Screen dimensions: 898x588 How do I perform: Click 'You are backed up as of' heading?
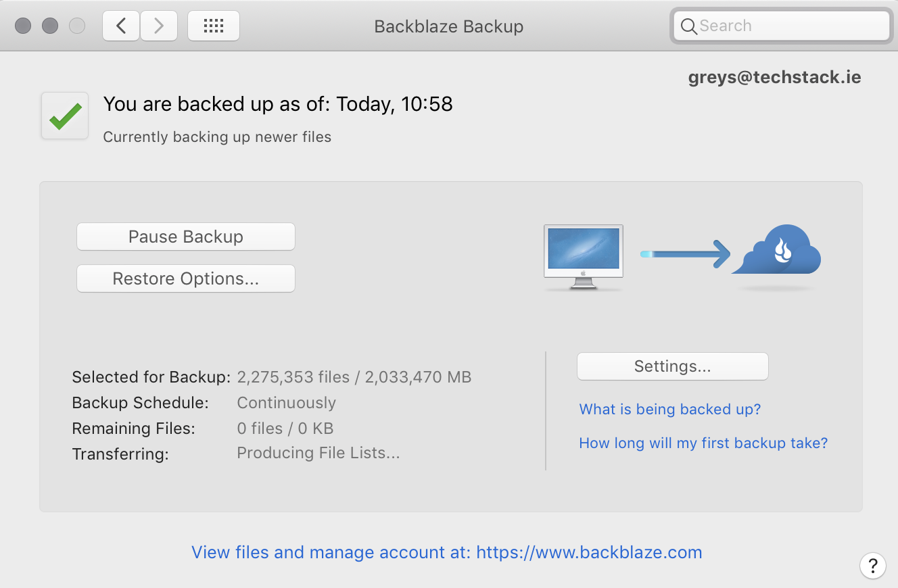pyautogui.click(x=278, y=104)
